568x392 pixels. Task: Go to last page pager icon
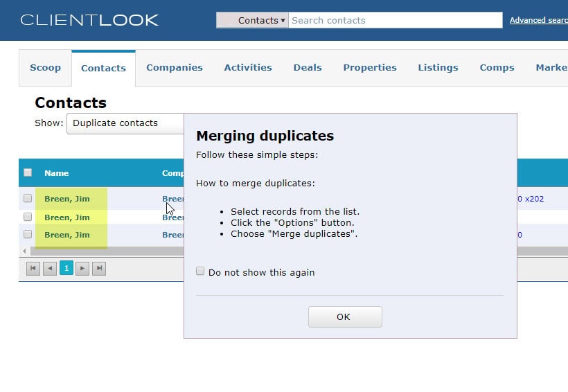(x=99, y=269)
